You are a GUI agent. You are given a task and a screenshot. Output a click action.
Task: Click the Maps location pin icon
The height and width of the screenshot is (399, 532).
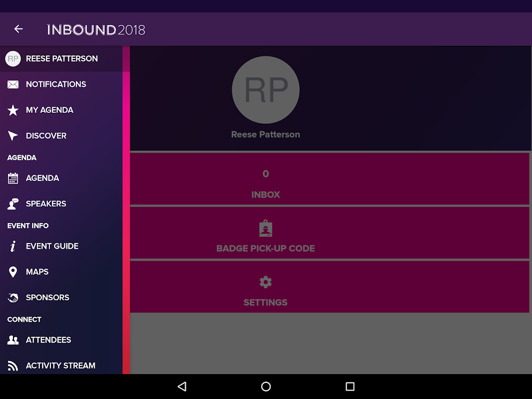tap(13, 272)
